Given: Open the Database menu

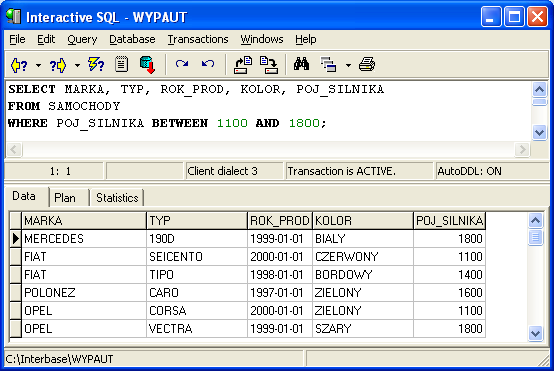Looking at the screenshot, I should click(x=132, y=39).
